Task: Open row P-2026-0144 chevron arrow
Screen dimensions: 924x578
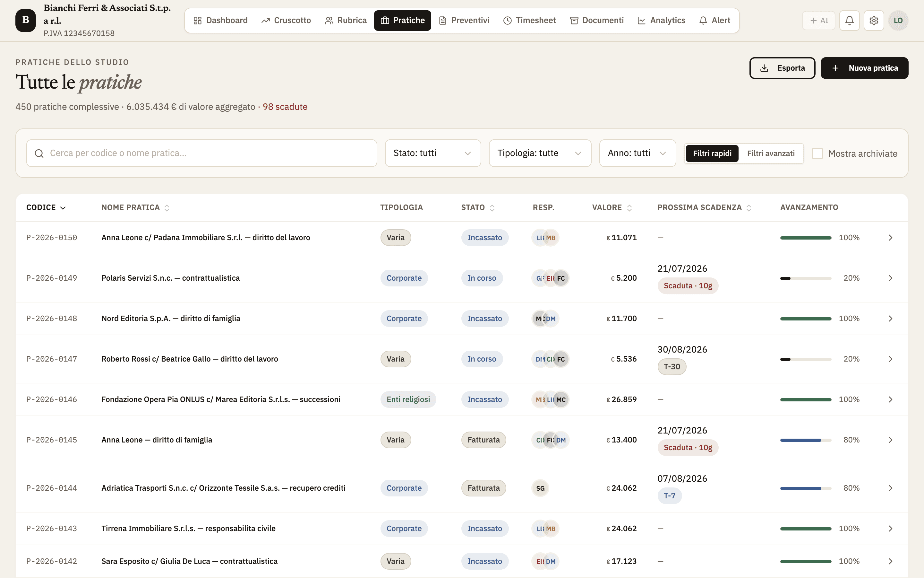Action: click(890, 488)
